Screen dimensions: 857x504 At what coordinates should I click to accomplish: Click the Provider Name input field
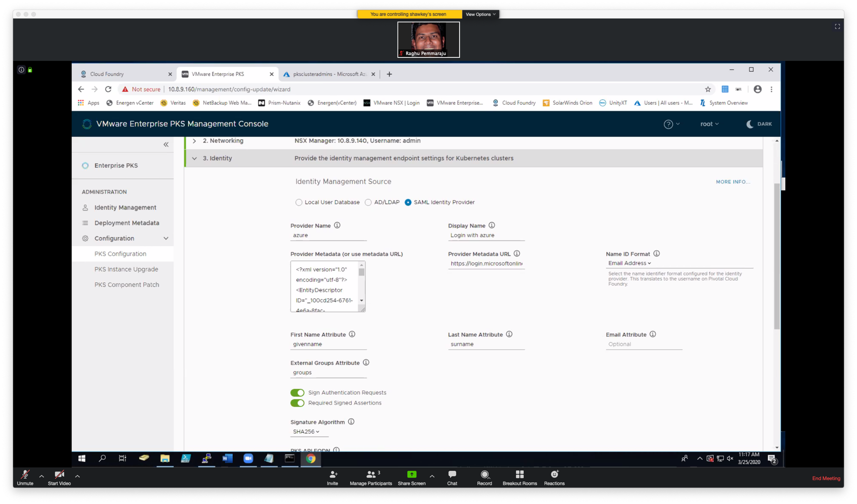[x=328, y=236]
